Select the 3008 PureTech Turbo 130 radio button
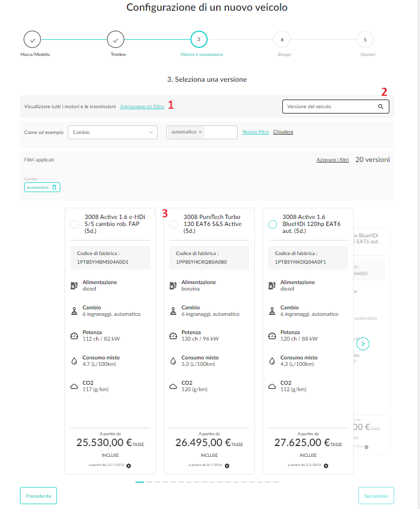The width and height of the screenshot is (420, 509). point(174,224)
